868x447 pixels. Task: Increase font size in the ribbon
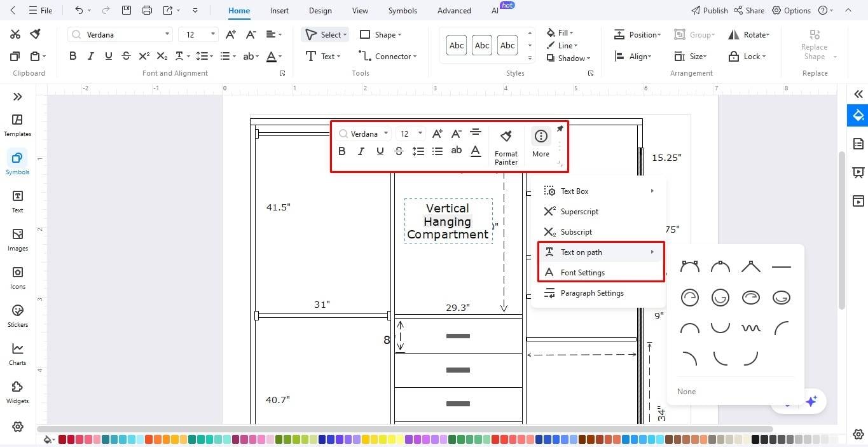click(x=231, y=34)
